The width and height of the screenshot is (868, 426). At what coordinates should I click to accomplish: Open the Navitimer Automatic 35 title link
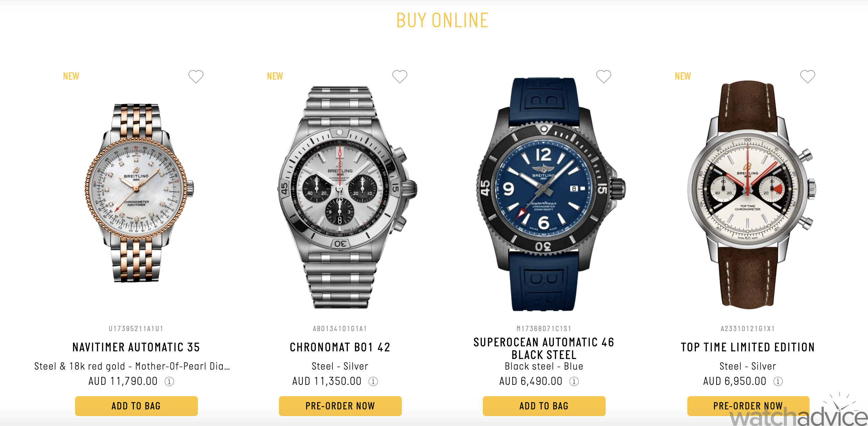click(136, 347)
